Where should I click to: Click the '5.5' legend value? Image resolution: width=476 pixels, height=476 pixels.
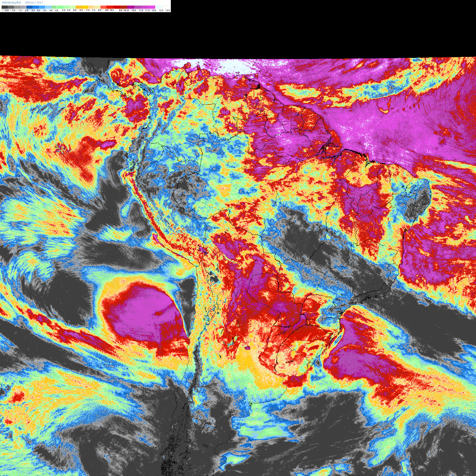(69, 10)
